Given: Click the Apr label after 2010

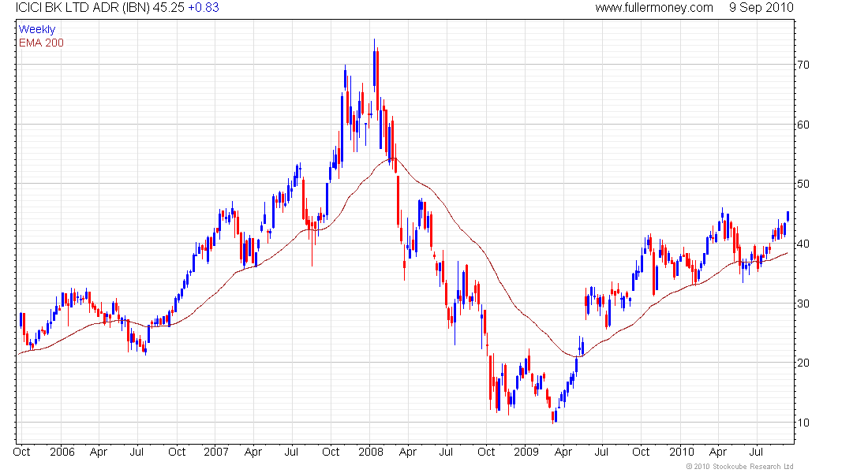Looking at the screenshot, I should [x=718, y=452].
